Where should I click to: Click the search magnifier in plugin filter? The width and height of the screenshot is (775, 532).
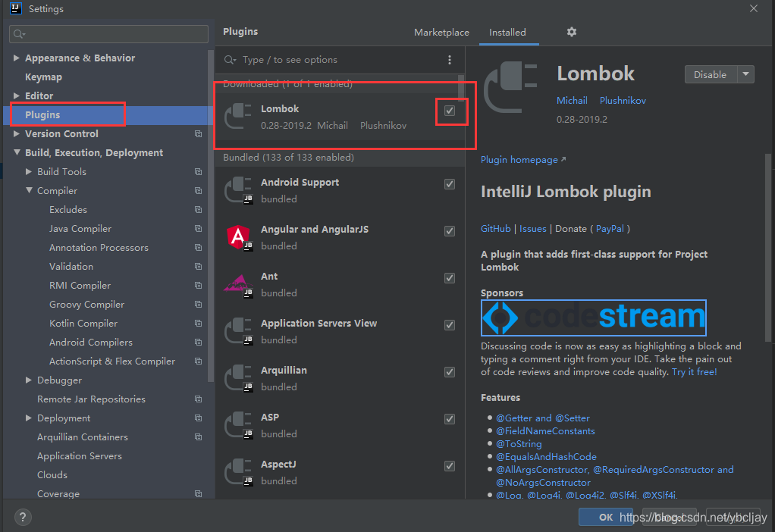tap(230, 60)
